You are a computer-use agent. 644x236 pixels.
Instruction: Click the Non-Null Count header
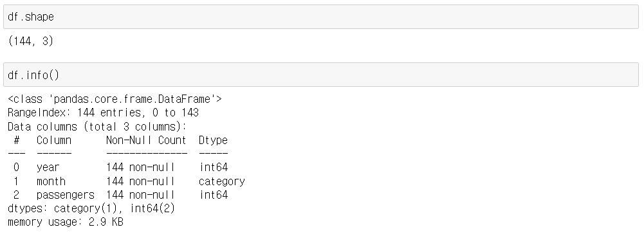click(x=146, y=140)
